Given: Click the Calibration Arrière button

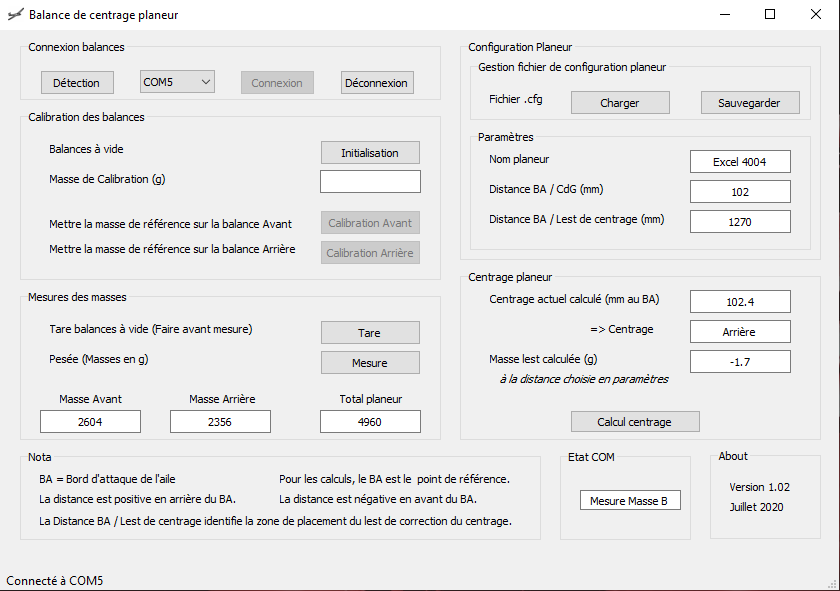Looking at the screenshot, I should tap(370, 253).
